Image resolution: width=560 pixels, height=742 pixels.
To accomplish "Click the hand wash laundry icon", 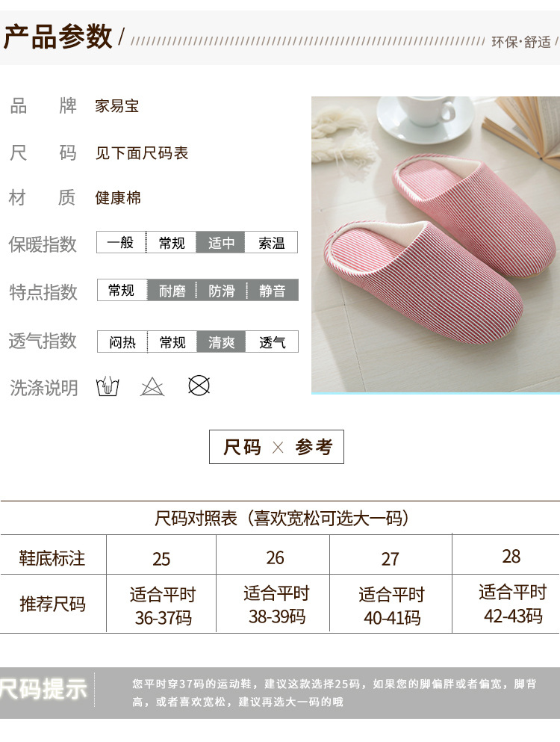I will click(108, 386).
